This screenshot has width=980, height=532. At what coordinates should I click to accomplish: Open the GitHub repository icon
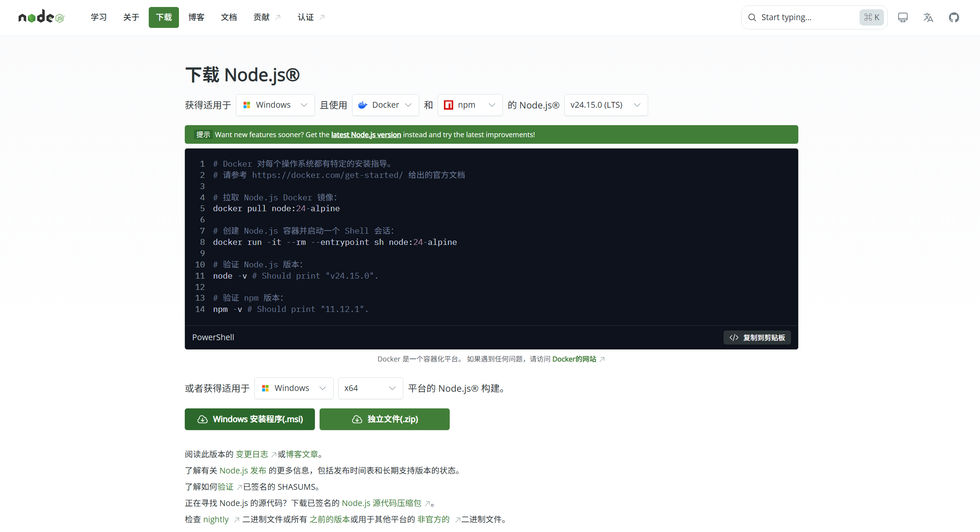tap(954, 17)
